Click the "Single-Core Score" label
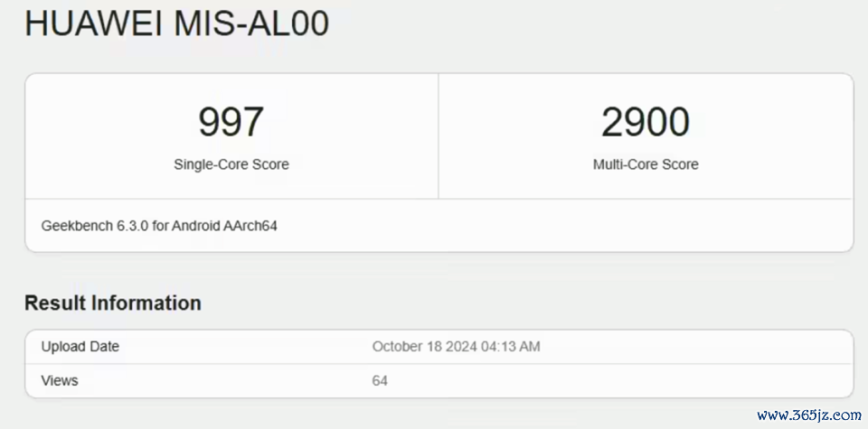Image resolution: width=868 pixels, height=429 pixels. [x=231, y=164]
